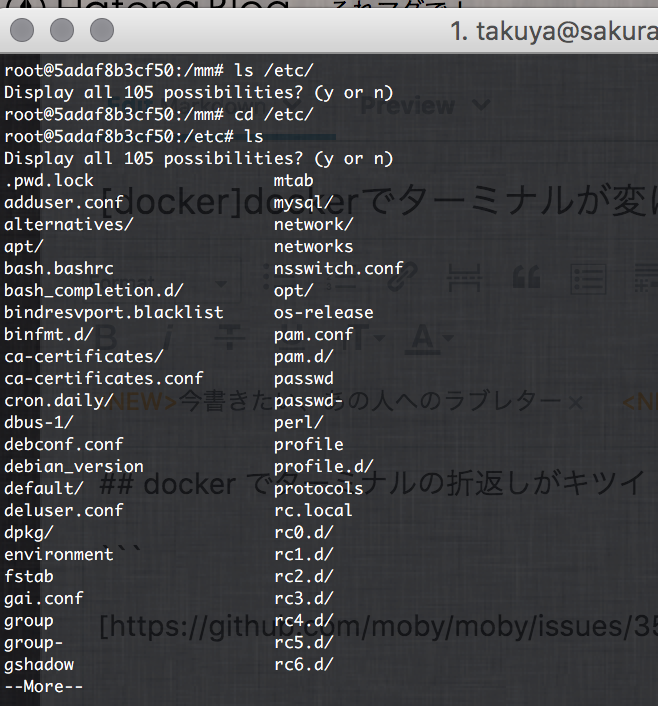Select the "protocols" file name
The width and height of the screenshot is (658, 706).
[319, 489]
